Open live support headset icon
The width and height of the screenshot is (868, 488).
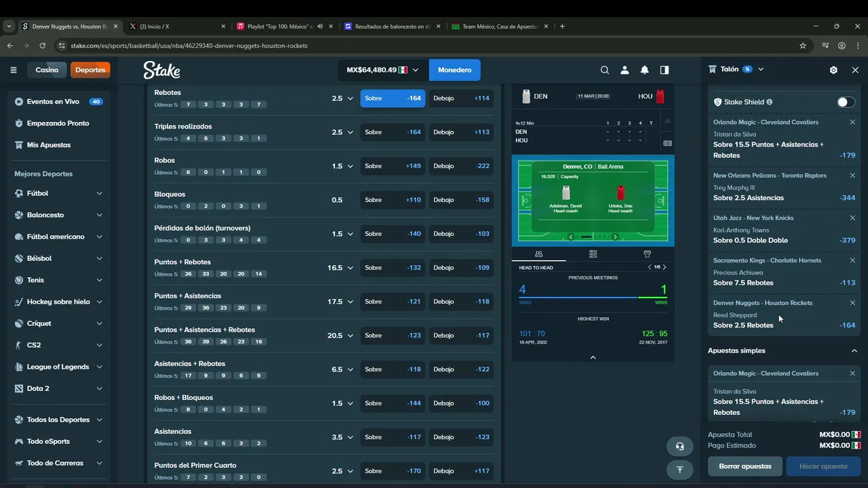point(679,446)
